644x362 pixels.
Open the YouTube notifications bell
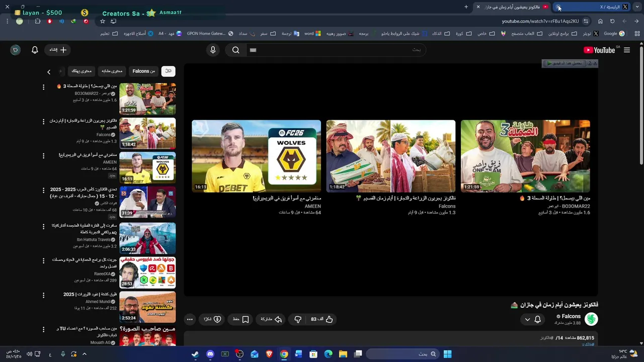coord(35,50)
